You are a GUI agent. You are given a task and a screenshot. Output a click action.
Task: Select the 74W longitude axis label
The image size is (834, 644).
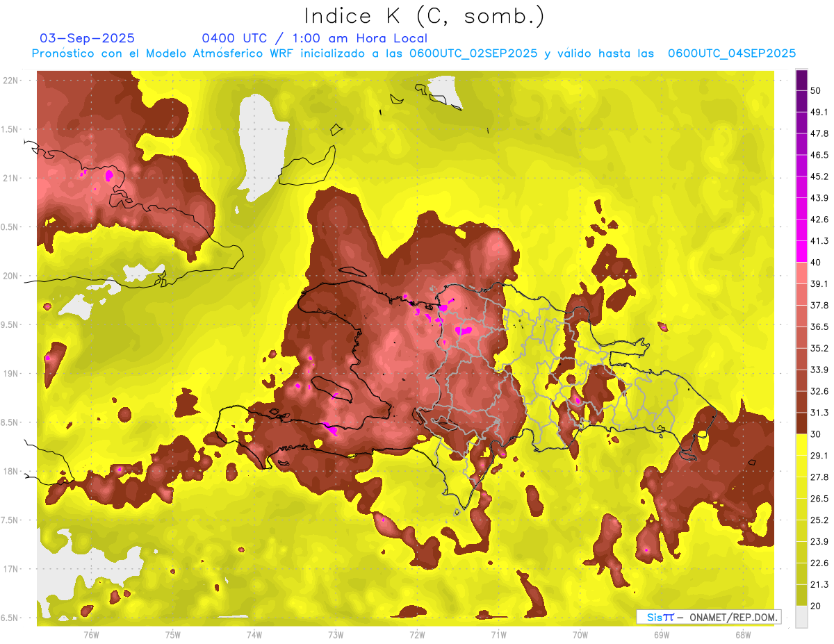(254, 635)
